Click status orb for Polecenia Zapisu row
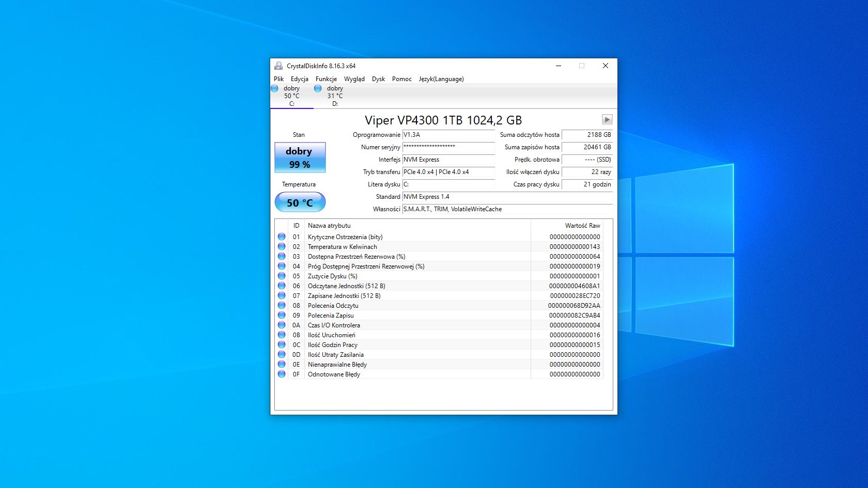Image resolution: width=868 pixels, height=488 pixels. click(282, 315)
